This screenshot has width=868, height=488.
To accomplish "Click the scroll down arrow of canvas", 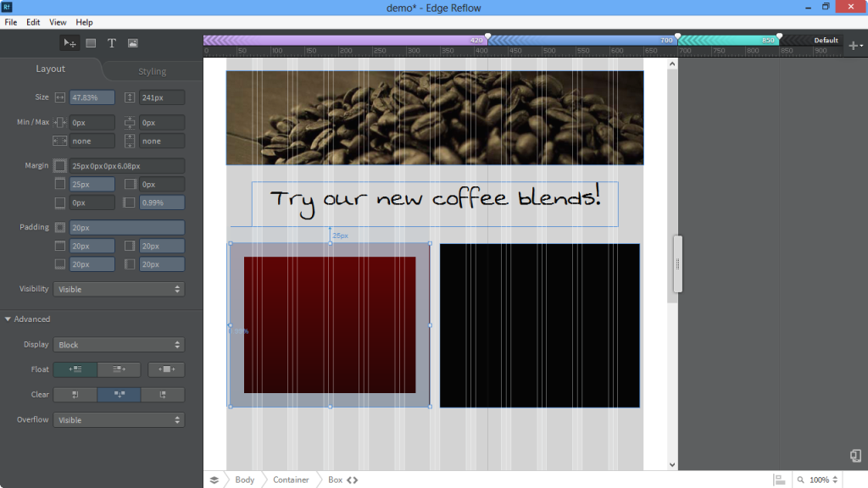I will pos(672,465).
